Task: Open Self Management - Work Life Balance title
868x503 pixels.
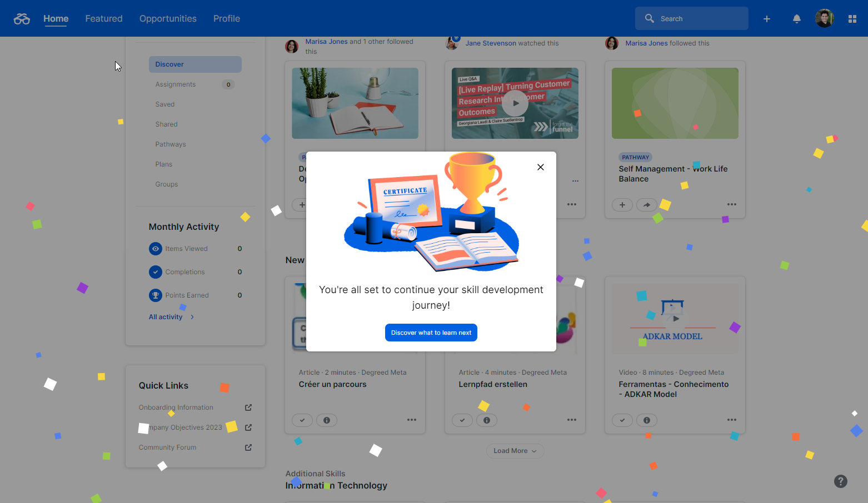Action: pyautogui.click(x=673, y=174)
